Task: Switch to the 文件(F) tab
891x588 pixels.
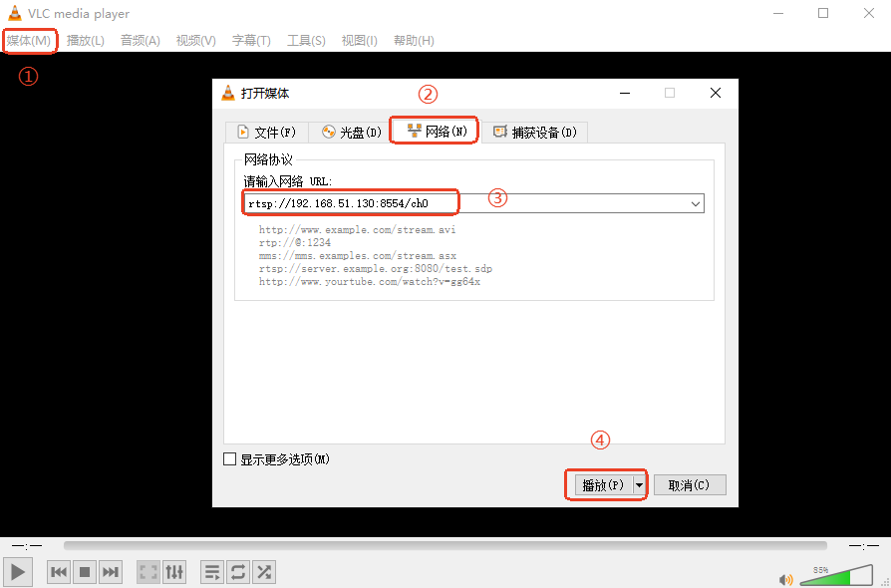Action: pos(266,132)
